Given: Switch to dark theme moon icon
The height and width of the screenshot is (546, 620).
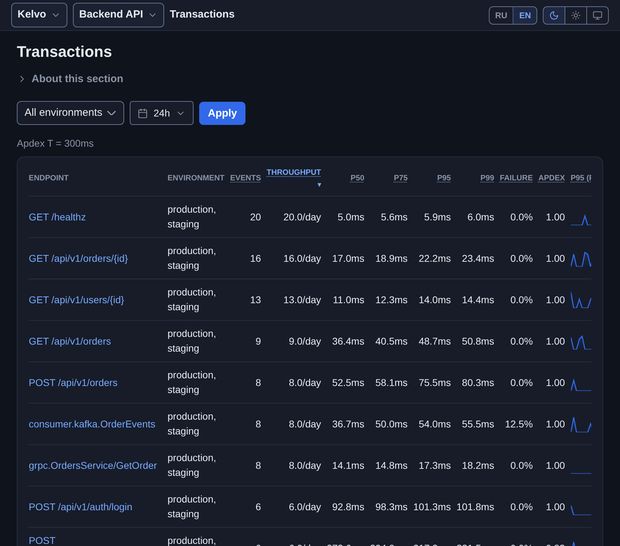Looking at the screenshot, I should [554, 15].
